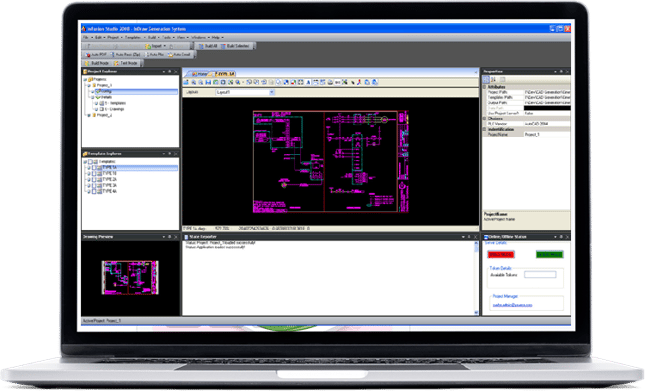Switch to the TYPE 1A drawing tab
The height and width of the screenshot is (391, 645).
click(225, 74)
